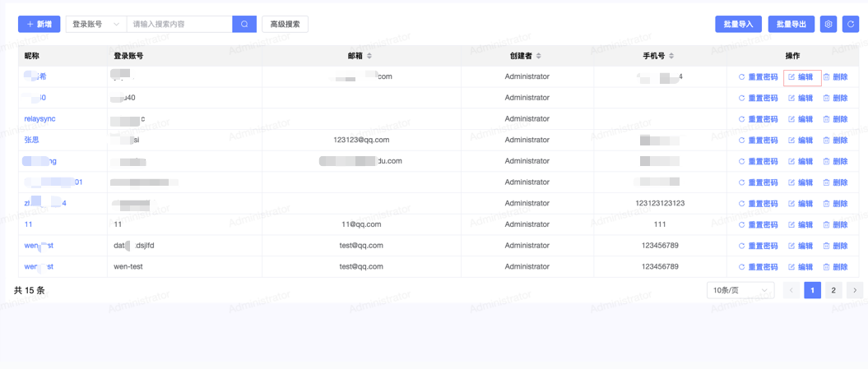Image resolution: width=868 pixels, height=369 pixels.
Task: Click the phone cell 111
Action: [660, 224]
